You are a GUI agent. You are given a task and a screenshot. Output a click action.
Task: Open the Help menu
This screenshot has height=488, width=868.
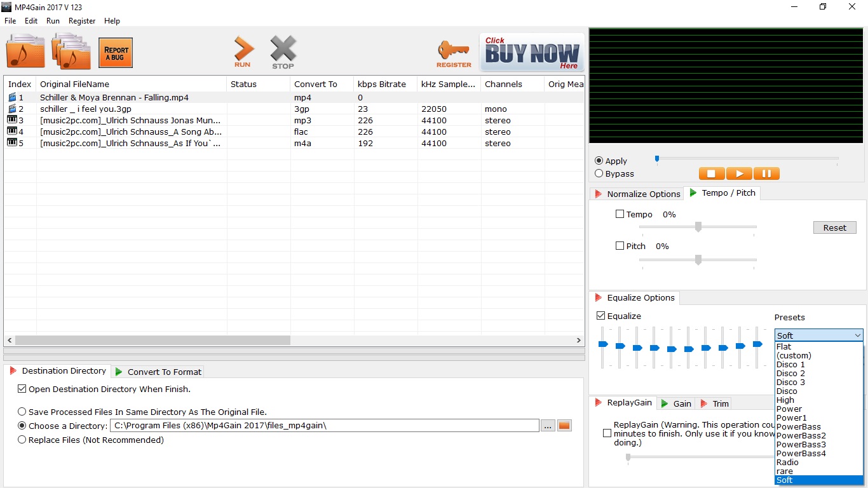pyautogui.click(x=112, y=21)
